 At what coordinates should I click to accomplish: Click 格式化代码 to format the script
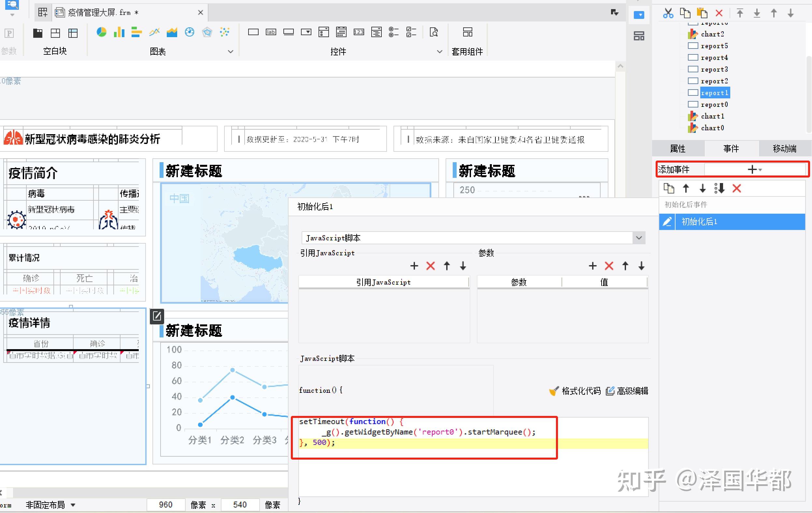point(581,391)
